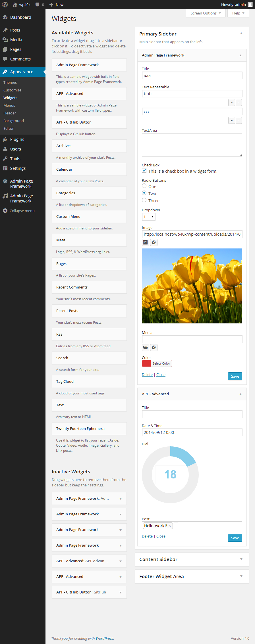Select the 'One' radio button
The height and width of the screenshot is (644, 255).
(144, 186)
